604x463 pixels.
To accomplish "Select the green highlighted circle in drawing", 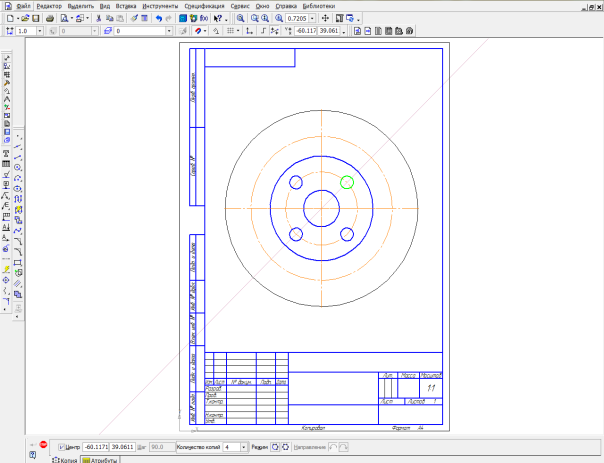I will pos(347,182).
